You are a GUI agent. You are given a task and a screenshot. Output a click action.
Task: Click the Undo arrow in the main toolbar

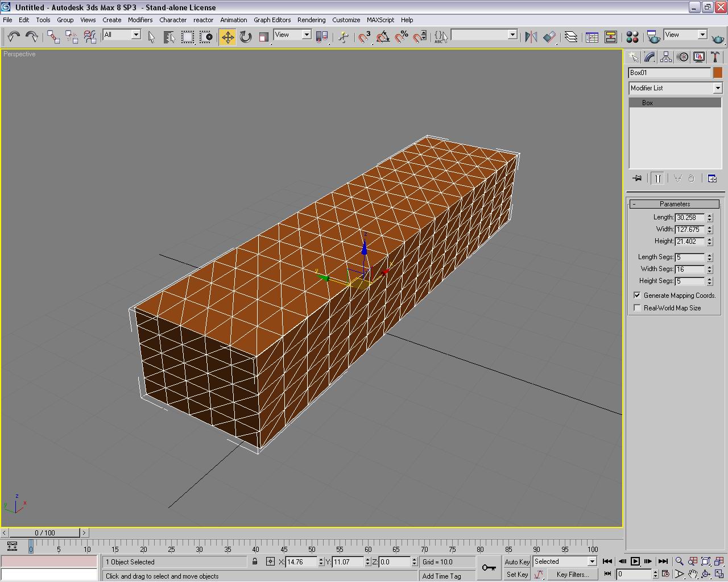point(13,37)
